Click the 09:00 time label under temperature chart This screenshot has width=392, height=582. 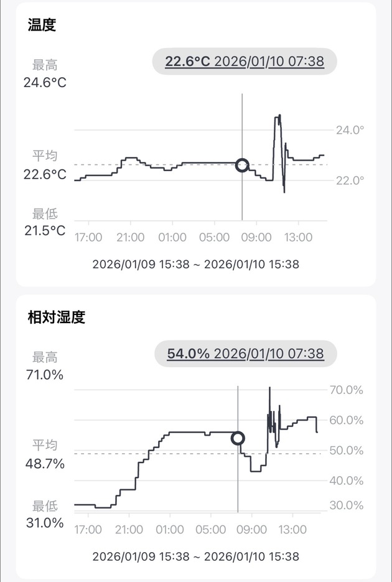pyautogui.click(x=257, y=237)
